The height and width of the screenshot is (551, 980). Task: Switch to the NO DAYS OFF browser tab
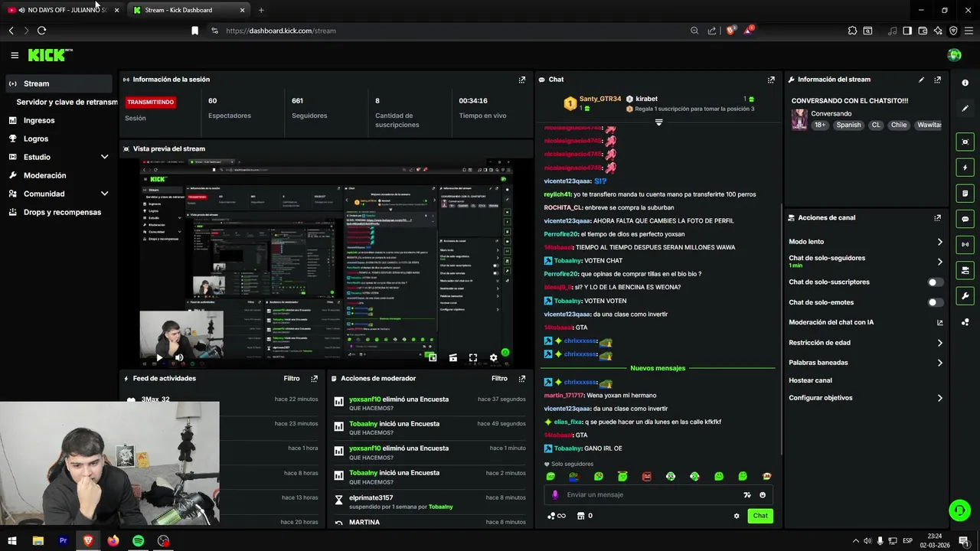[x=63, y=10]
